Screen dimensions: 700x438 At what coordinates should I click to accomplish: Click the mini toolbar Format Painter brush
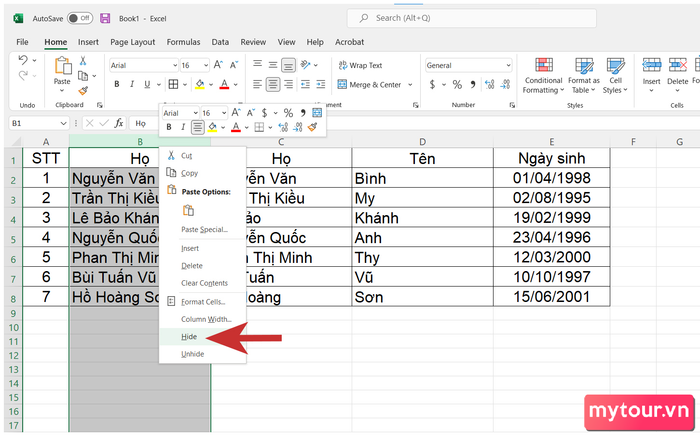[x=312, y=128]
